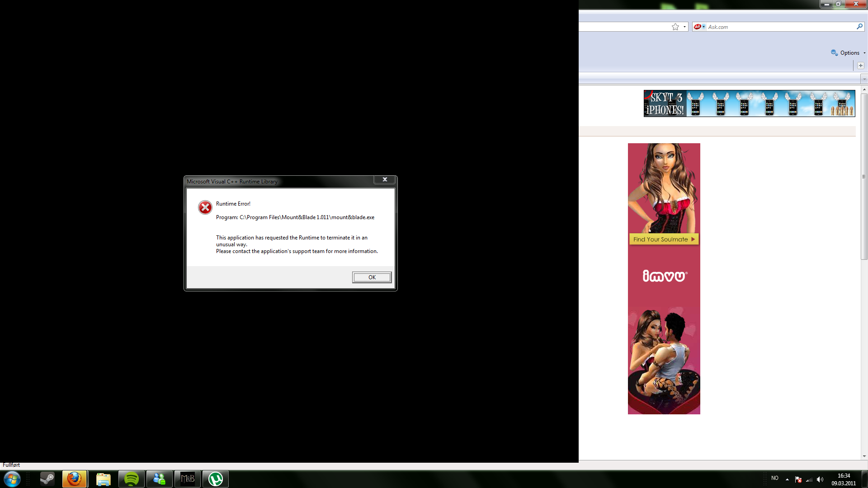Screen dimensions: 868x488
Task: Open a new tab with plus button
Action: 861,66
